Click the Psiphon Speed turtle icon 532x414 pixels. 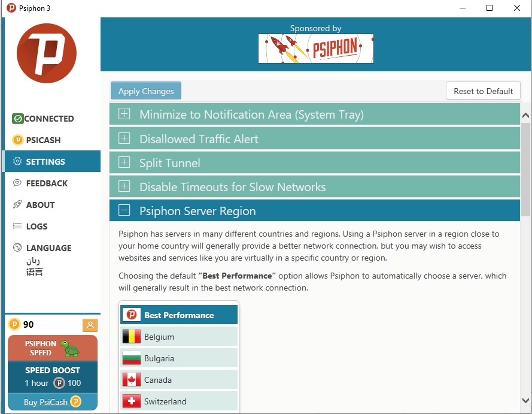tap(70, 349)
